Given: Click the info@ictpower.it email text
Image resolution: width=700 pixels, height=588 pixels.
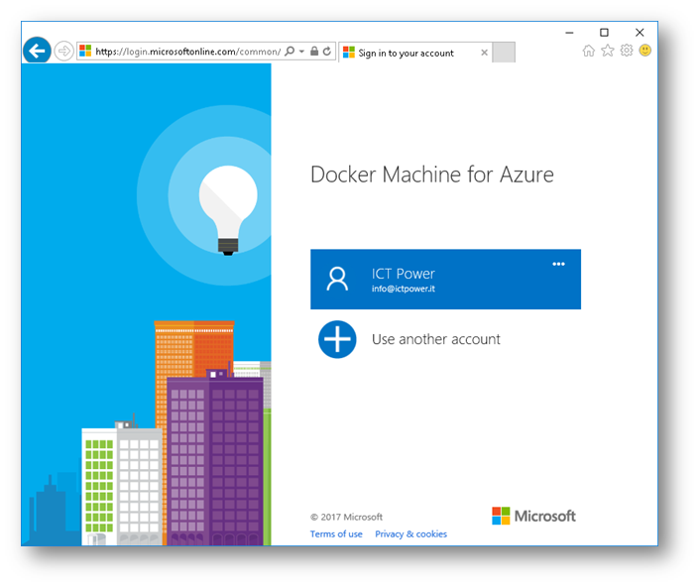Looking at the screenshot, I should pyautogui.click(x=404, y=289).
